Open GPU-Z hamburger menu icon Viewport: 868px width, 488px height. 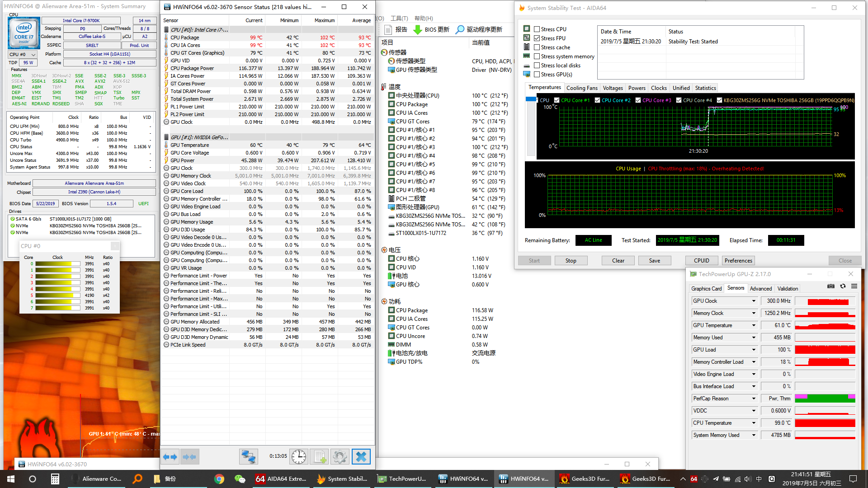[854, 286]
